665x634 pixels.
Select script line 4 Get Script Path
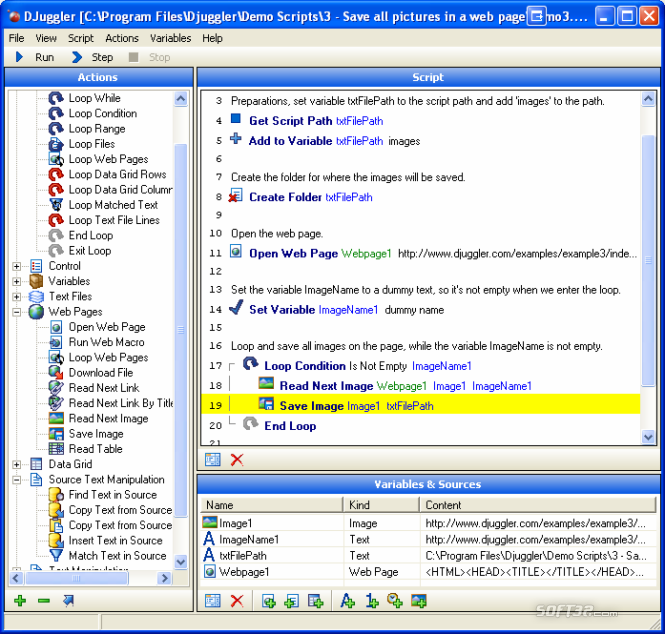coord(421,121)
